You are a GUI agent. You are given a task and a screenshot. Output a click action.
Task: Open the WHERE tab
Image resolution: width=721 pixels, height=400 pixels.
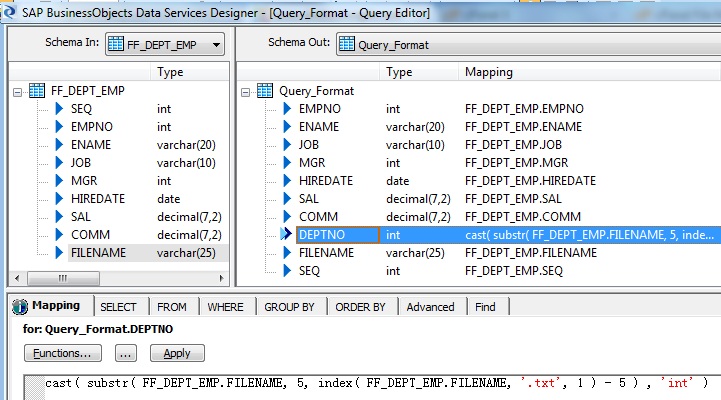227,307
